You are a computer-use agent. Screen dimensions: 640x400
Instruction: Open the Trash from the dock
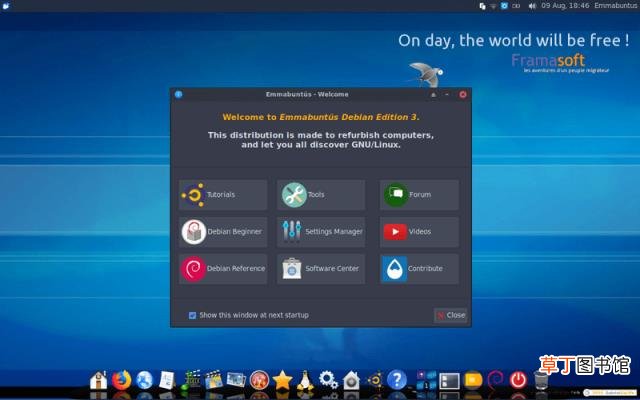coord(541,380)
